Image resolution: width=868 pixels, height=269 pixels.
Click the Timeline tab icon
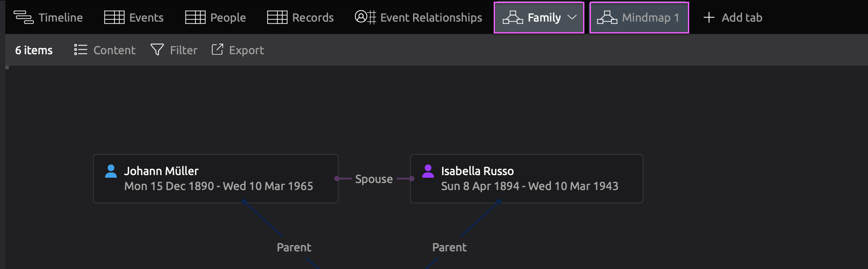23,18
